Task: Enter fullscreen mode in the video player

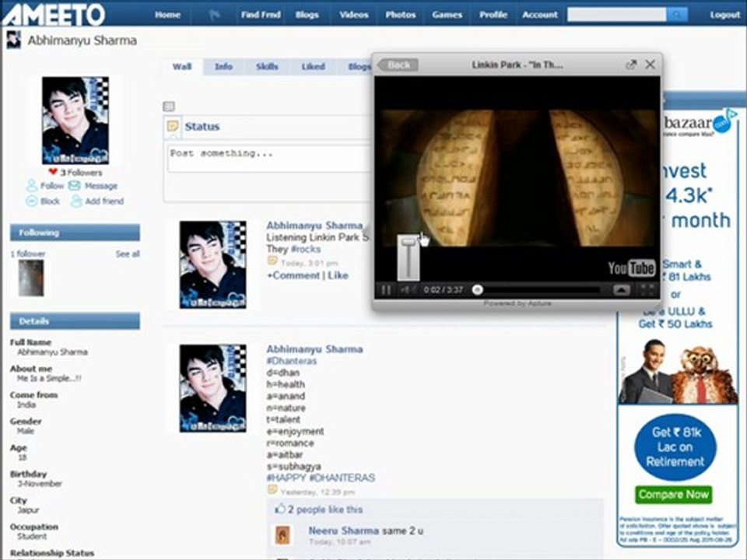Action: tap(647, 289)
